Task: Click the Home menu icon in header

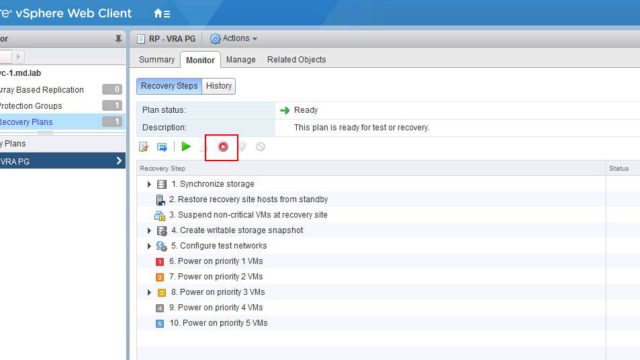Action: 162,13
